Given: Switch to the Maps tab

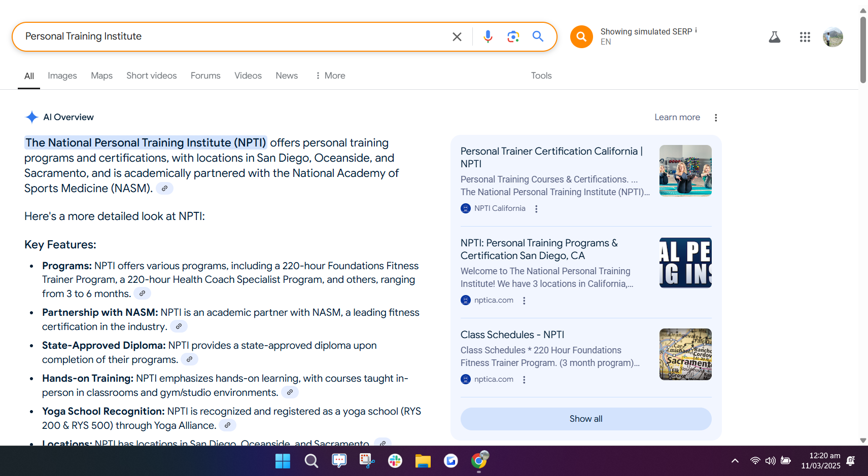Looking at the screenshot, I should [x=101, y=76].
